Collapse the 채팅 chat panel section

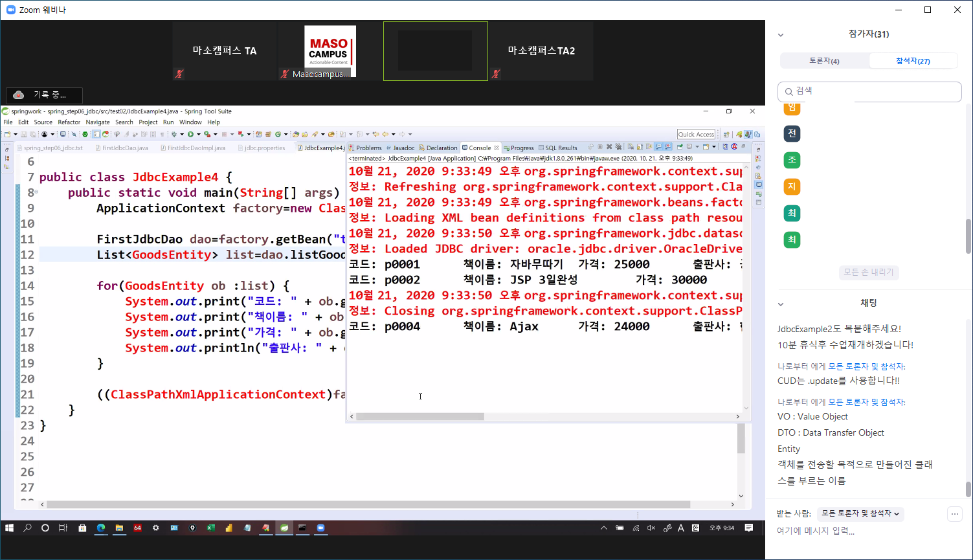coord(781,304)
